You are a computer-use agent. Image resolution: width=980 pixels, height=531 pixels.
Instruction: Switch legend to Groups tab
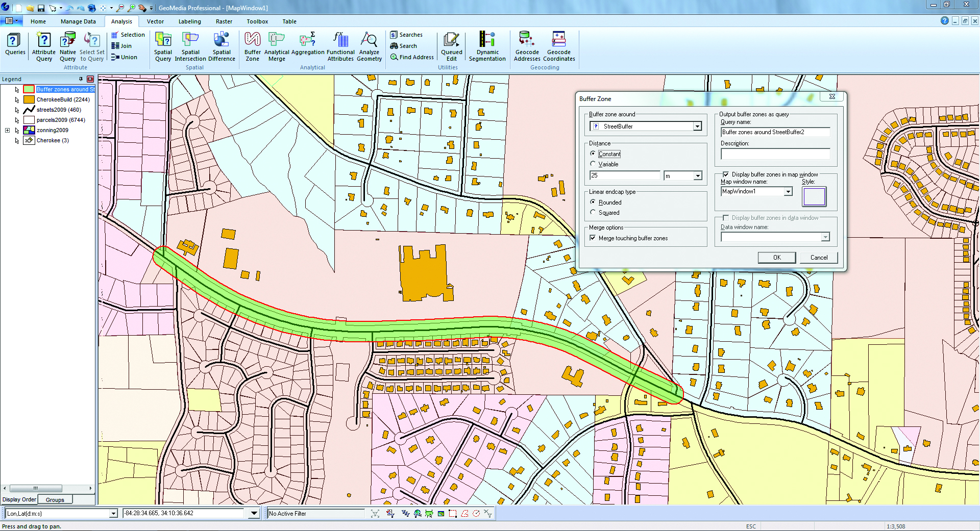click(55, 500)
